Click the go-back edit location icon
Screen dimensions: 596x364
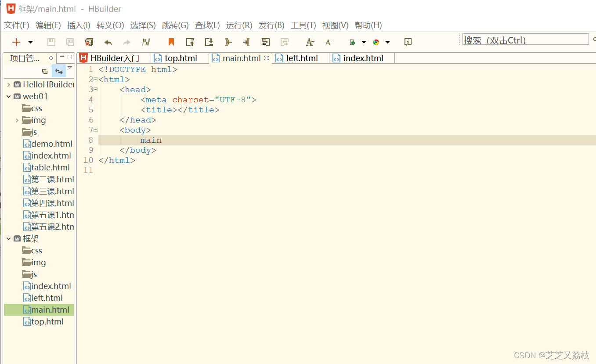tap(265, 42)
